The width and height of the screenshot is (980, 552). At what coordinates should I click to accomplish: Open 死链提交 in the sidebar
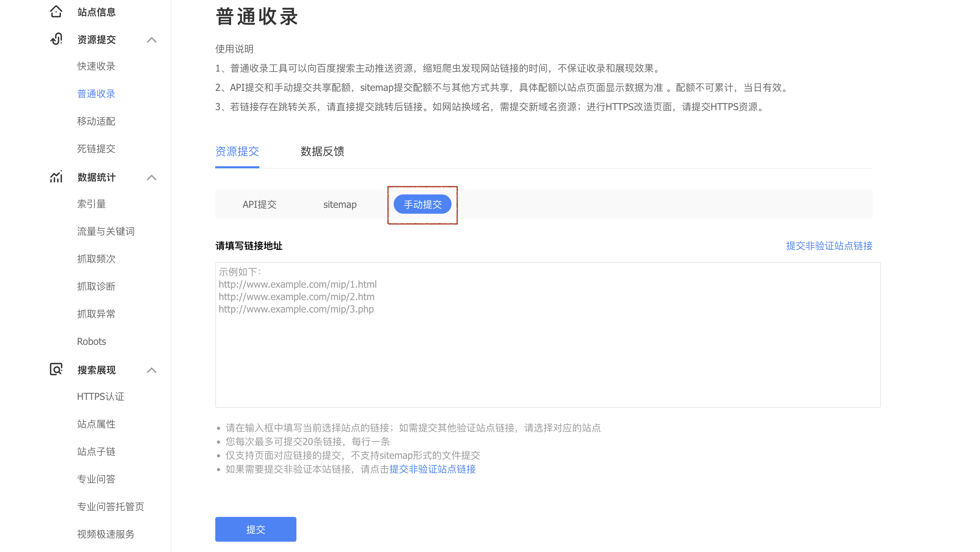click(x=96, y=148)
